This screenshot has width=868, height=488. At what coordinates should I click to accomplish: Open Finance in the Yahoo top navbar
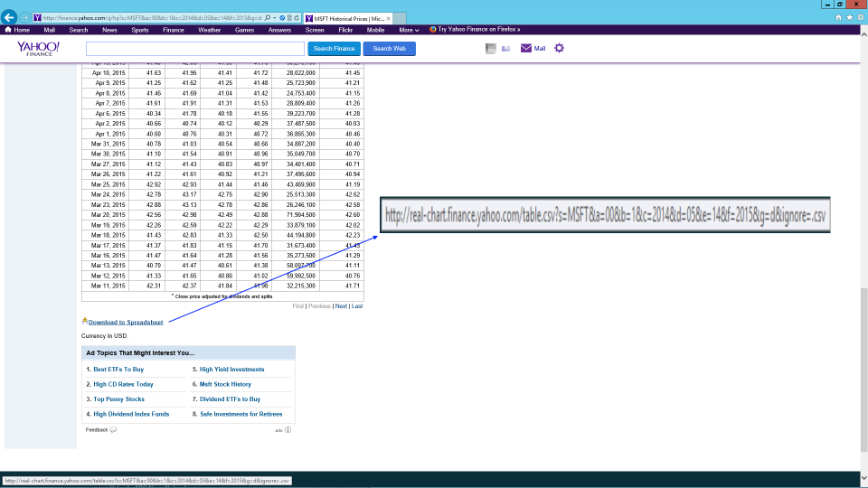click(174, 30)
